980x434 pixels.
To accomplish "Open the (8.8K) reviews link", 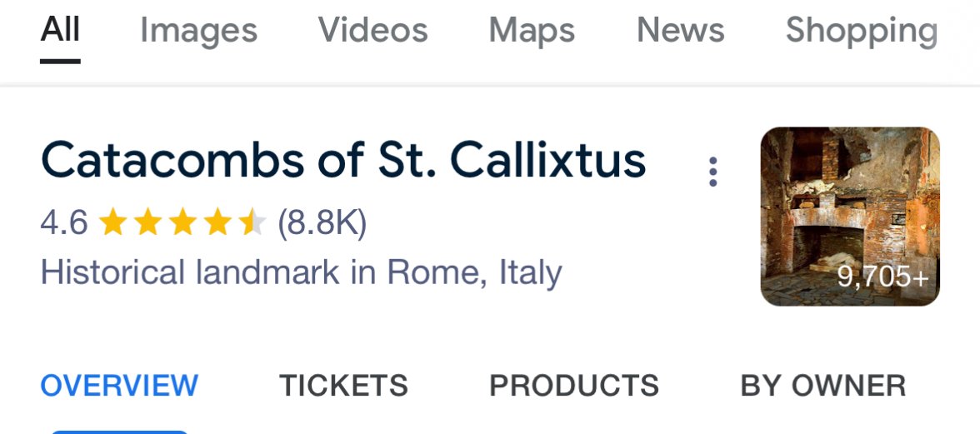I will pyautogui.click(x=322, y=223).
